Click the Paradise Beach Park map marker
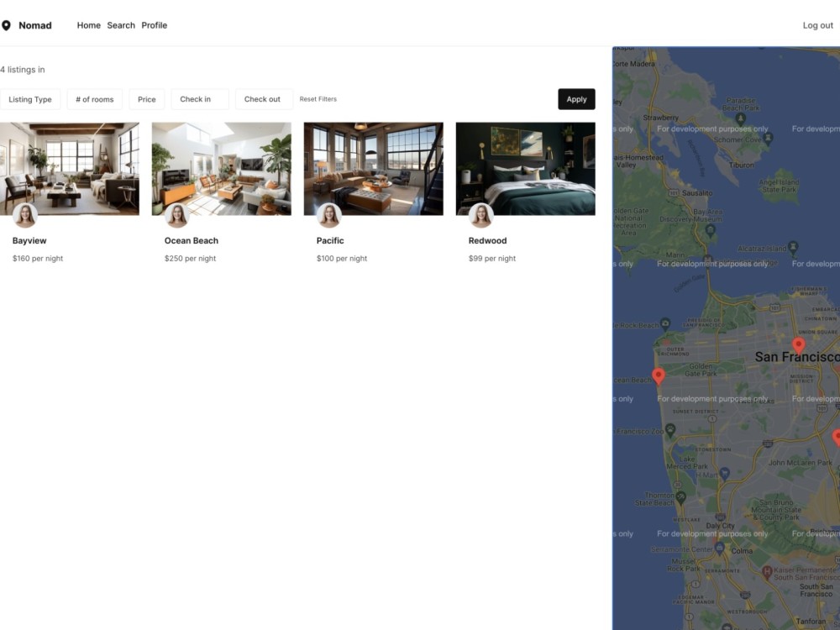The image size is (840, 630). (x=741, y=118)
